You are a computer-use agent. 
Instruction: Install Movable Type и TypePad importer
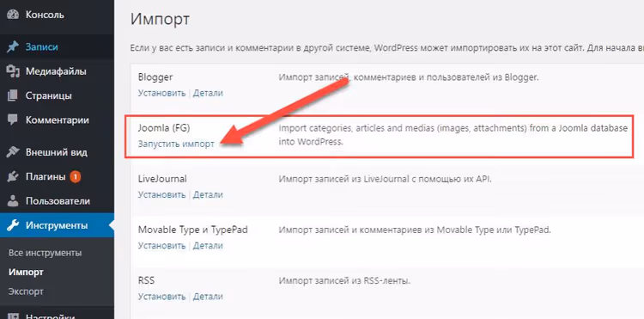click(x=161, y=245)
